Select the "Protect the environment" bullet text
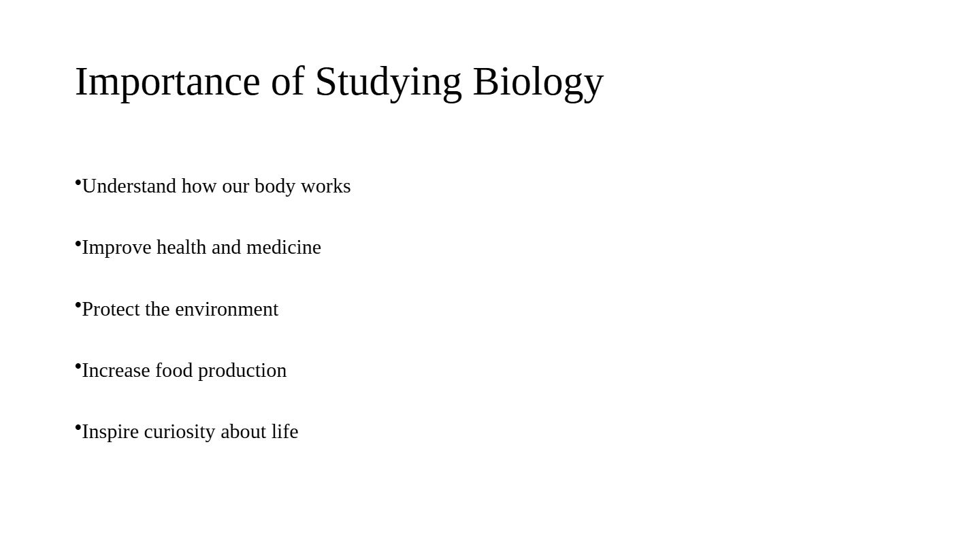This screenshot has width=980, height=551. point(180,310)
